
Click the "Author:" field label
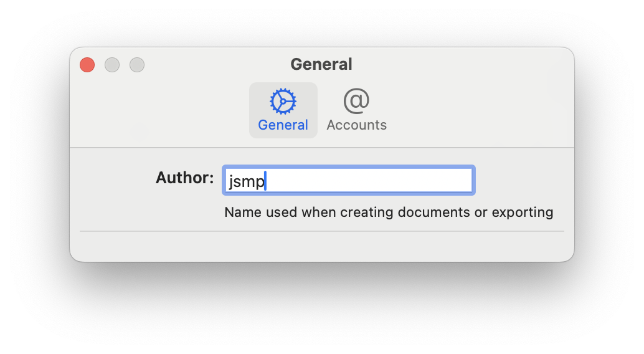185,178
